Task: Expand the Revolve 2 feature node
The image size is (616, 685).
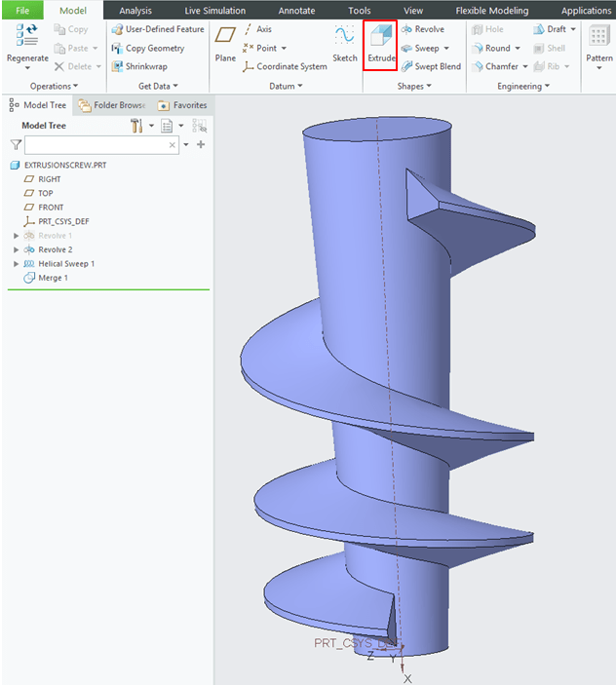Action: (x=16, y=249)
